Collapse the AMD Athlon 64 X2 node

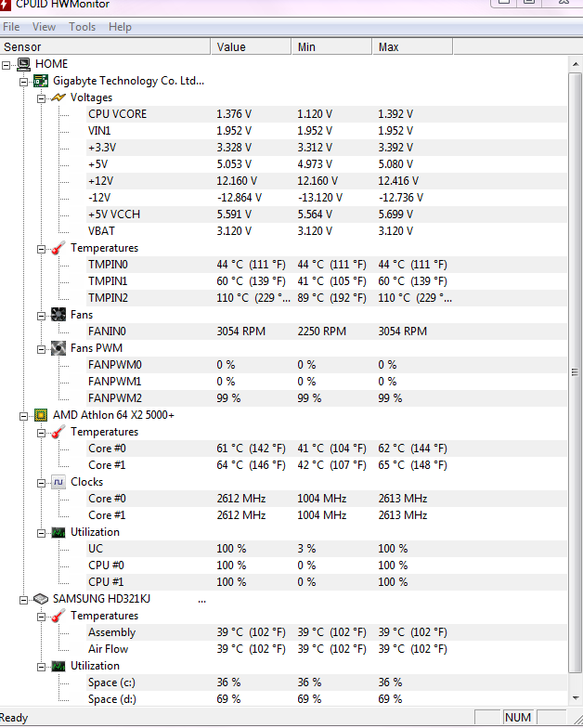[x=25, y=415]
